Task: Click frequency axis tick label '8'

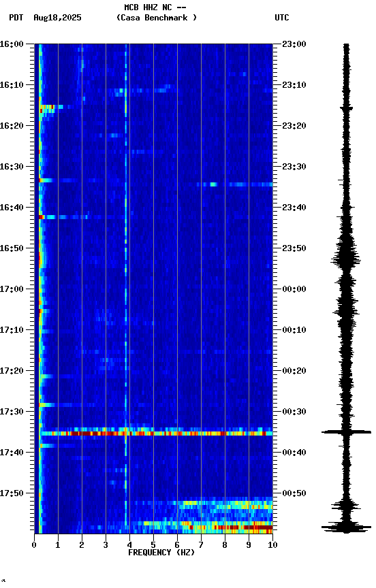Action: (x=225, y=545)
